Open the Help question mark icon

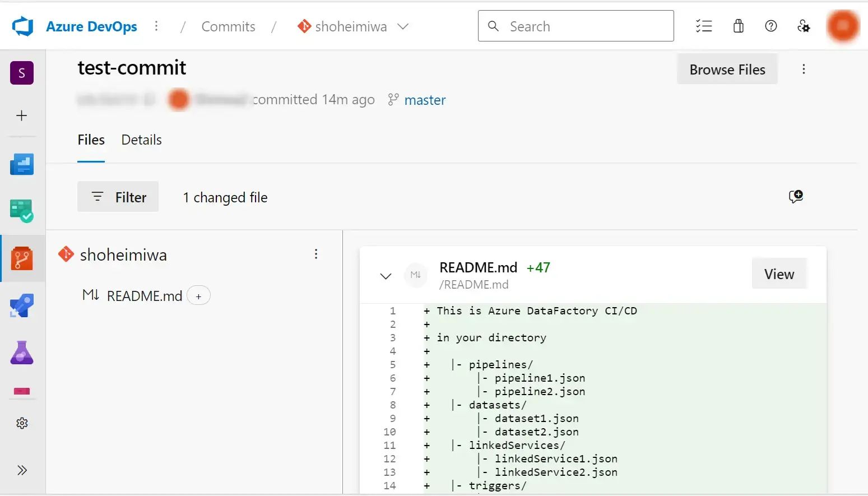(771, 26)
